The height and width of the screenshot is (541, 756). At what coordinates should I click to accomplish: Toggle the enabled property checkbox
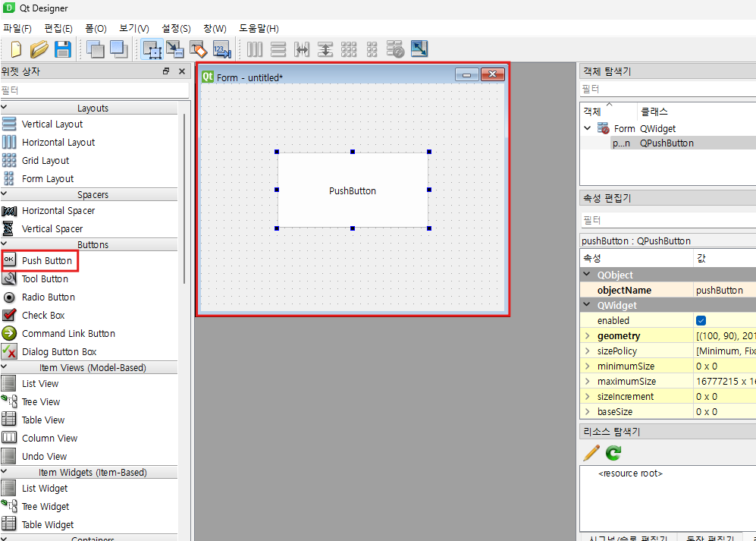coord(701,320)
